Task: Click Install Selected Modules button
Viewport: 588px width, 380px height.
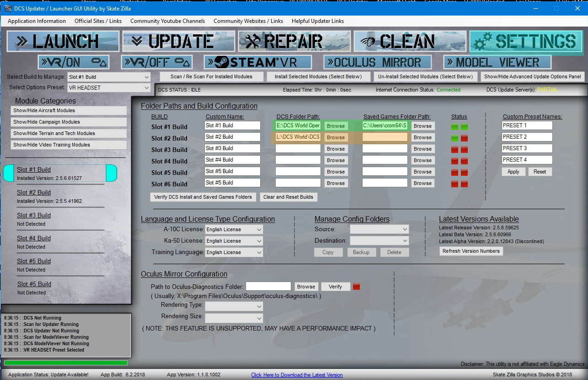Action: click(318, 76)
